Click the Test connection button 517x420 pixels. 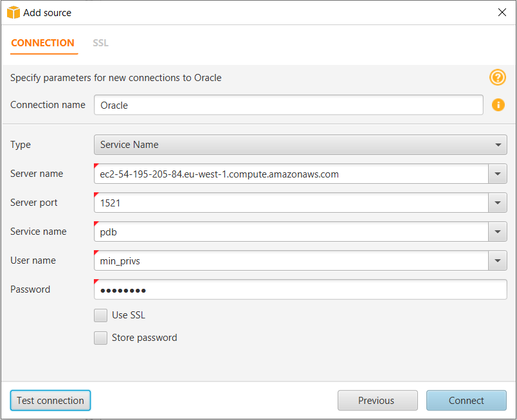[50, 400]
